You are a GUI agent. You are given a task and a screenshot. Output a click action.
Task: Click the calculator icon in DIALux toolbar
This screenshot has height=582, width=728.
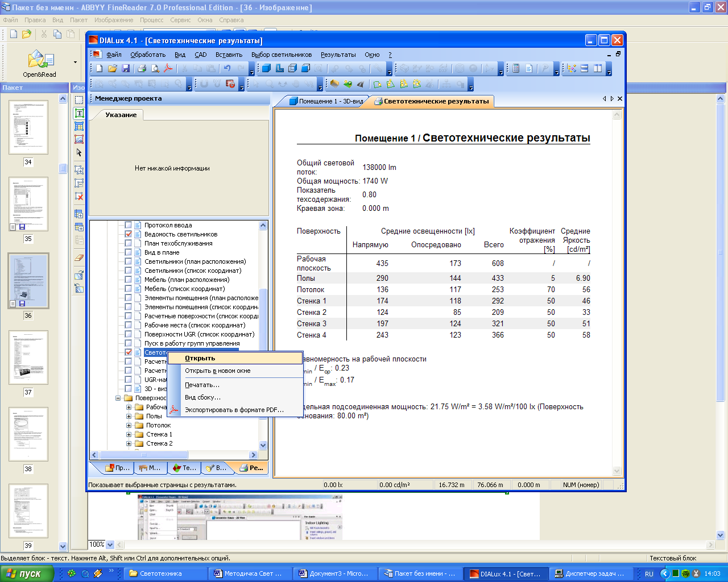point(516,69)
